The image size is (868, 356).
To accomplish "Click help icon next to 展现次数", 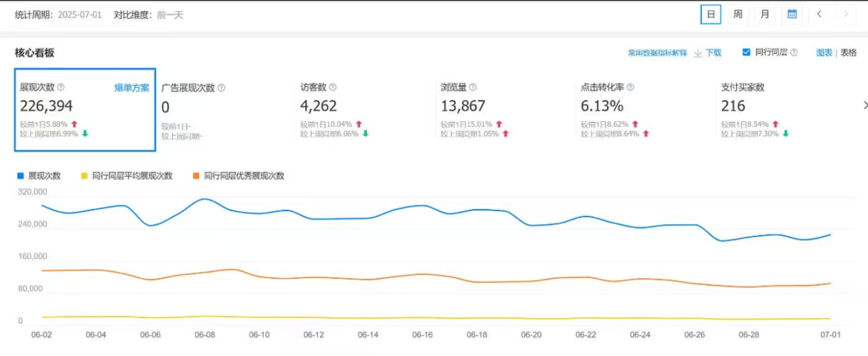I will pyautogui.click(x=61, y=88).
